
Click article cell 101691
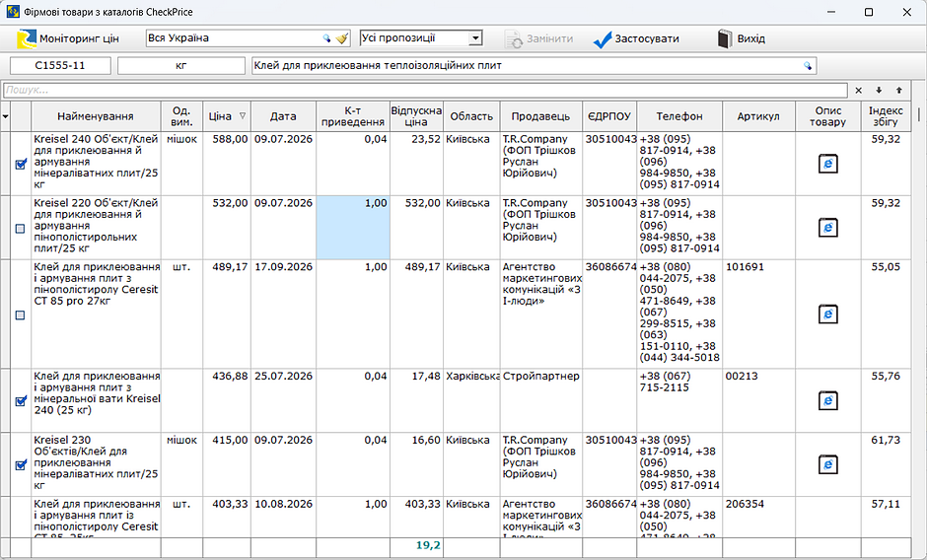[759, 315]
